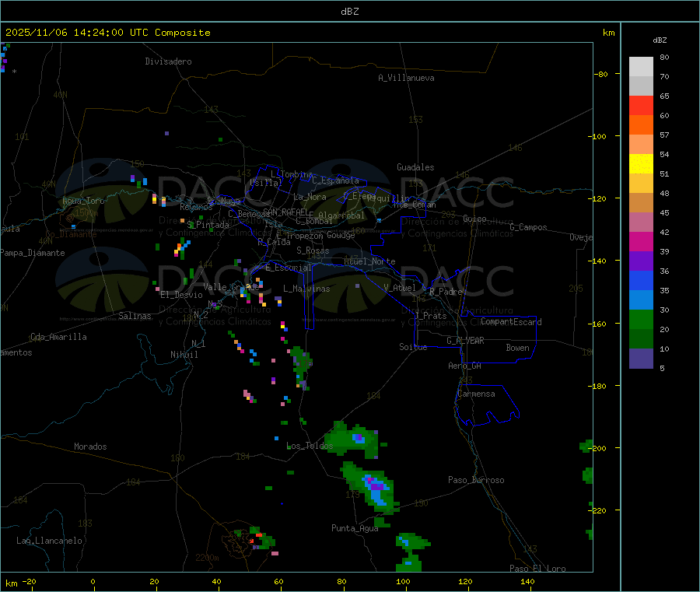700x592 pixels.
Task: Click the Guadales place name
Action: [415, 167]
